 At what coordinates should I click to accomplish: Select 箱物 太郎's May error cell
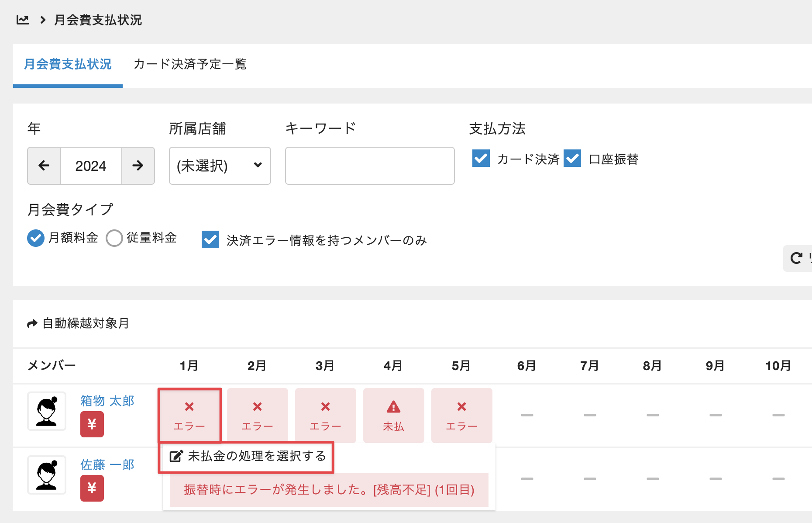(x=461, y=415)
